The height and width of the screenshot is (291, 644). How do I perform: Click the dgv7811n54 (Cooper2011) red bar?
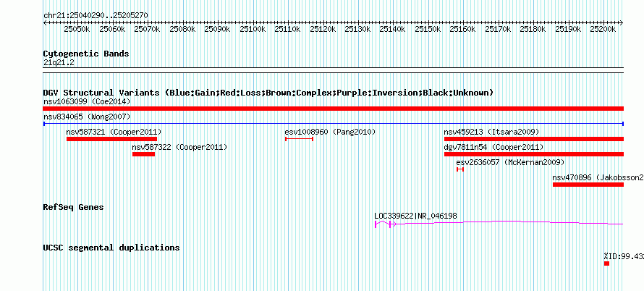click(x=534, y=154)
